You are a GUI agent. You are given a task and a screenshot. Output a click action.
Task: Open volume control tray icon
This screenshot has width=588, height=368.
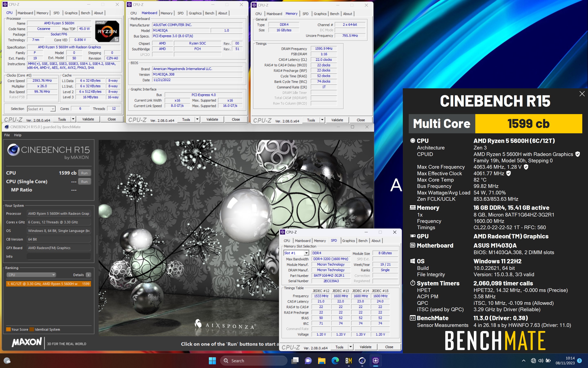(541, 360)
